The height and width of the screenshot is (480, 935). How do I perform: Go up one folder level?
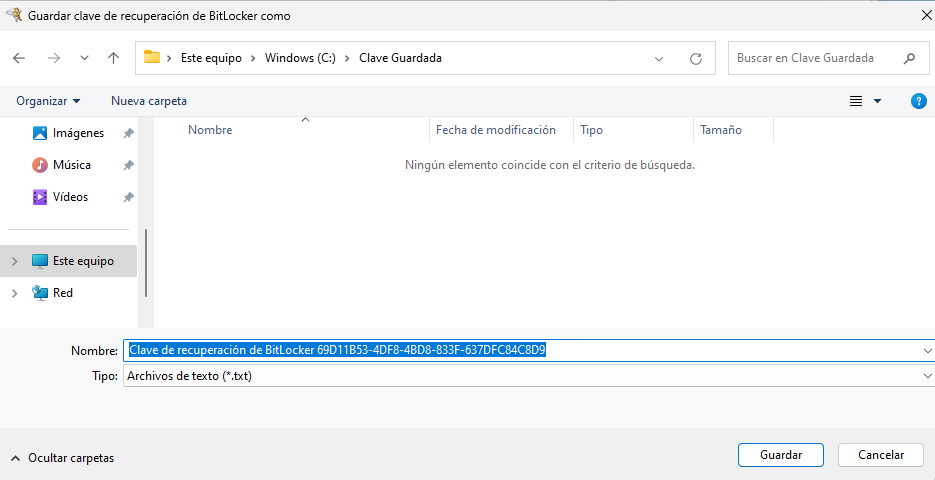pyautogui.click(x=113, y=58)
